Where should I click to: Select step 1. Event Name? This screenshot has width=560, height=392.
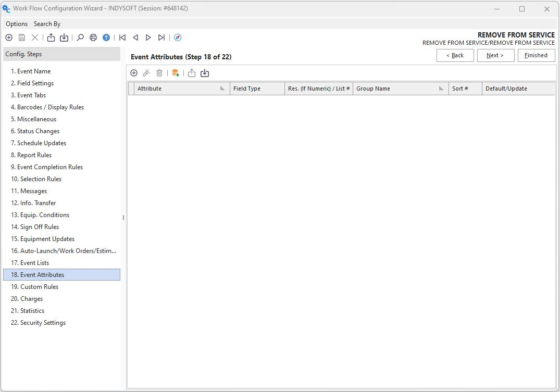click(x=61, y=71)
